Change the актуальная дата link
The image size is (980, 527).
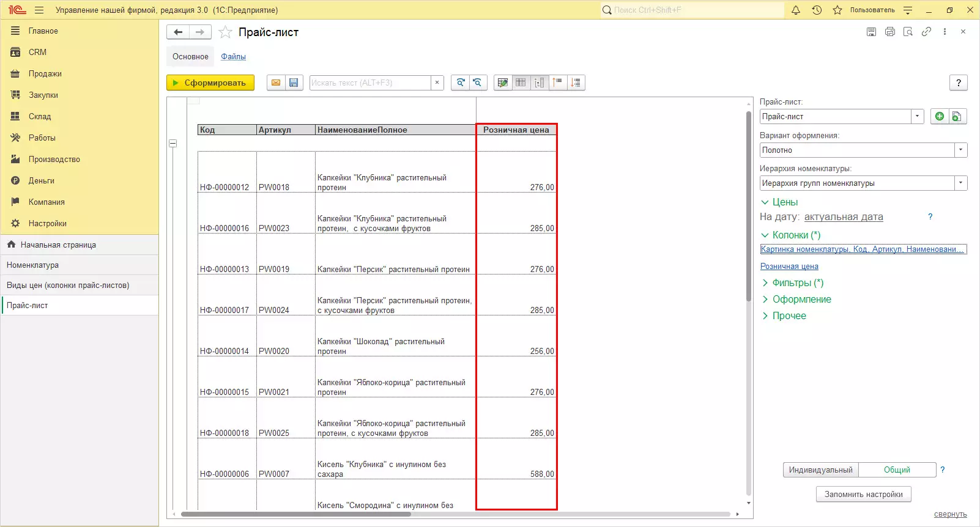click(x=844, y=216)
